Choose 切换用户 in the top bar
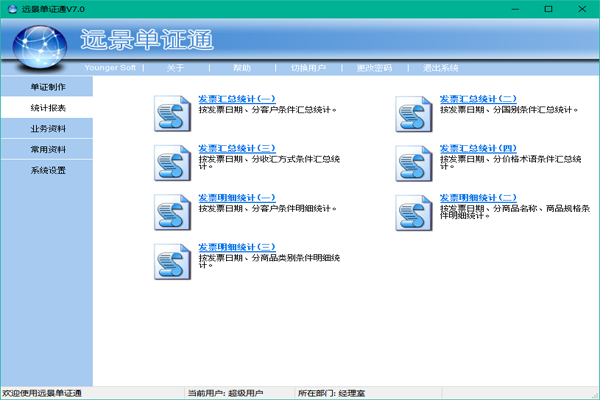 [308, 68]
